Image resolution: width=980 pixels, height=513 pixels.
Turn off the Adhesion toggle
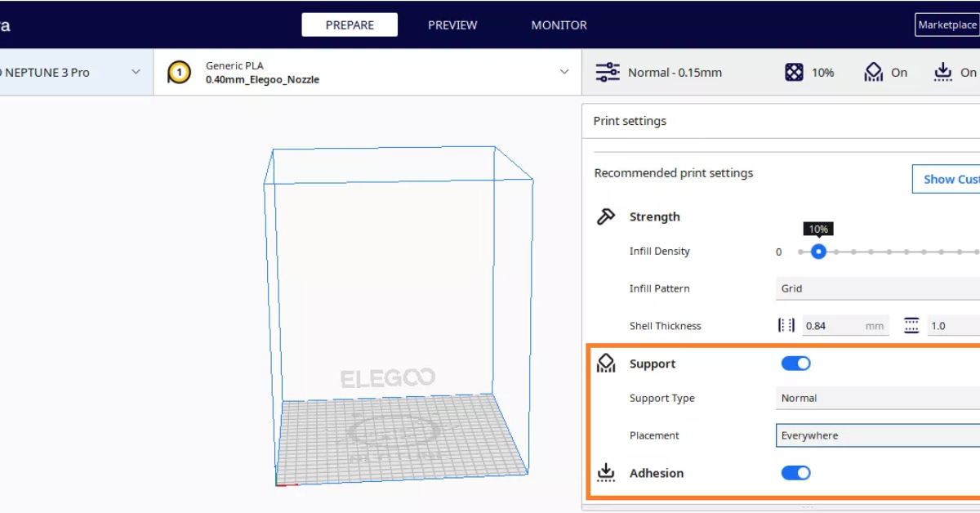[x=796, y=472]
